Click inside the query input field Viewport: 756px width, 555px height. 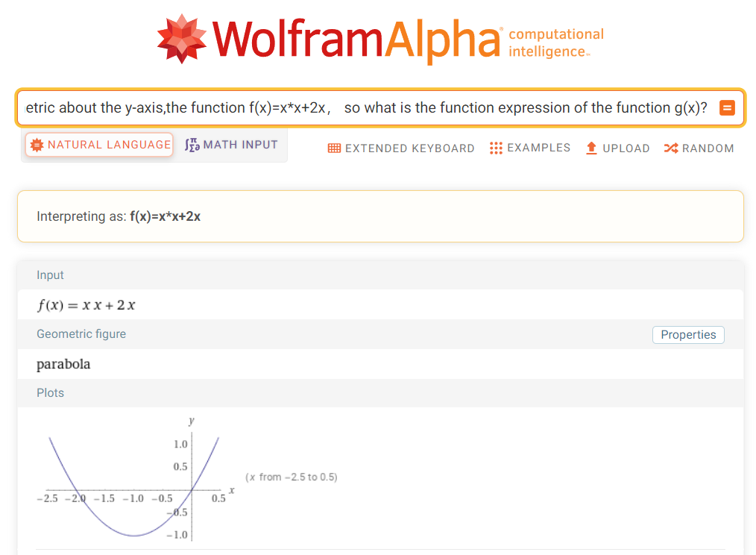click(x=365, y=108)
